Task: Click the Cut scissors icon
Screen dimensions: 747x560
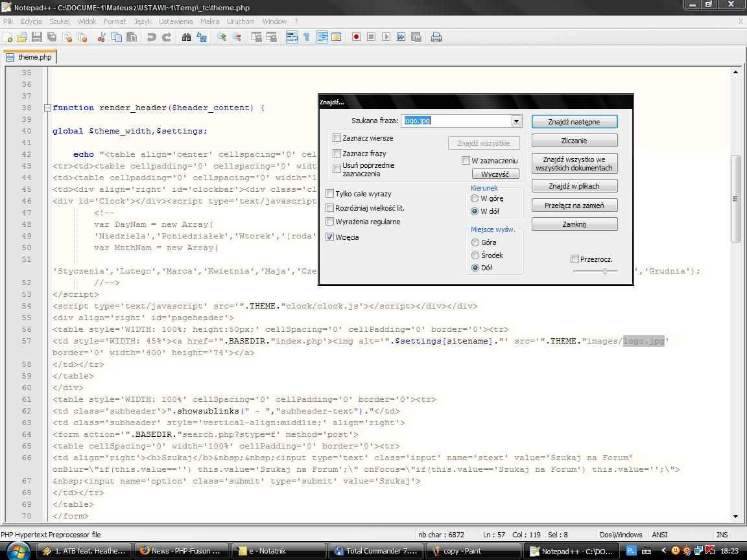Action: click(x=101, y=37)
